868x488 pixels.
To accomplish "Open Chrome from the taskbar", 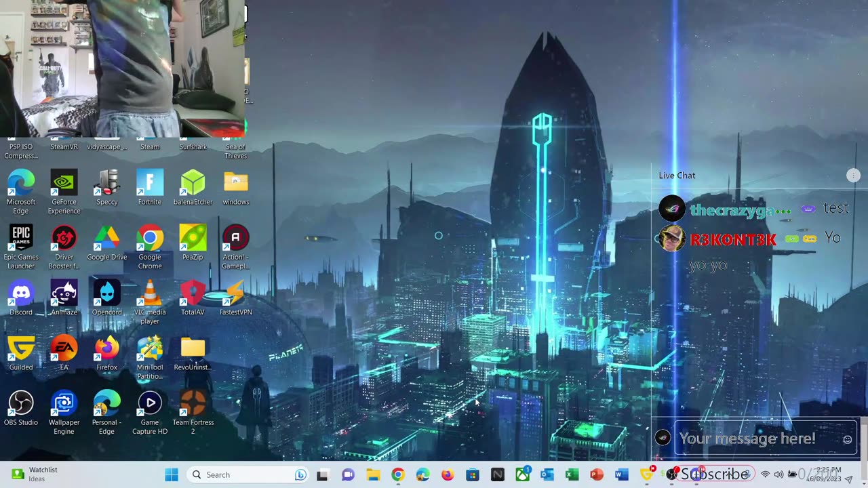I will pos(398,474).
